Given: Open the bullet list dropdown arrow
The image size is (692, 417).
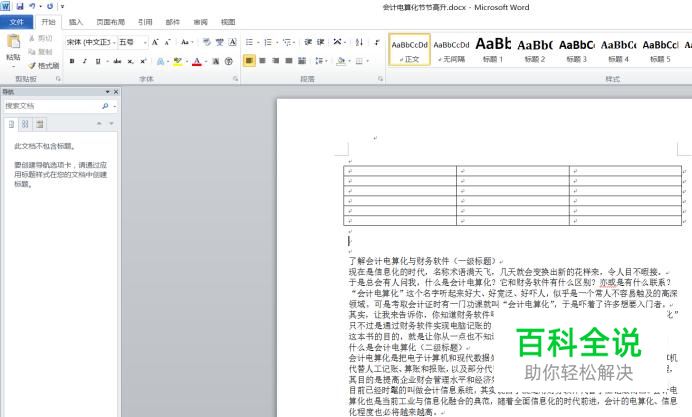Looking at the screenshot, I should 258,42.
